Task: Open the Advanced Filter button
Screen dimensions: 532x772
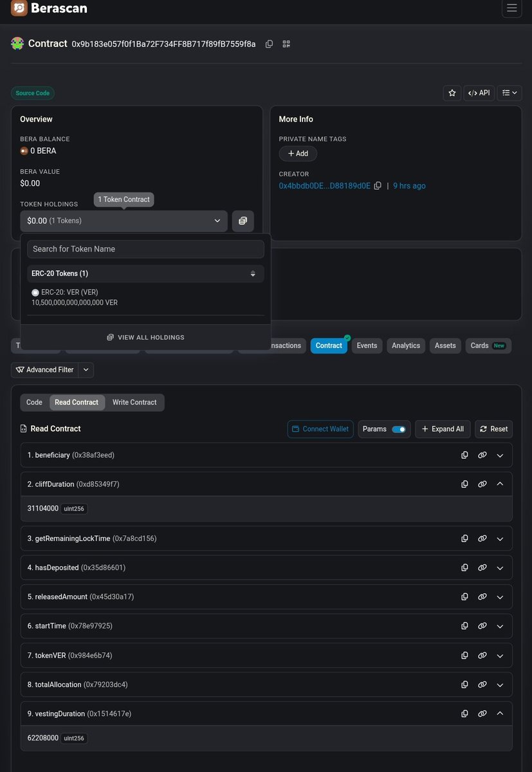Action: click(x=44, y=370)
